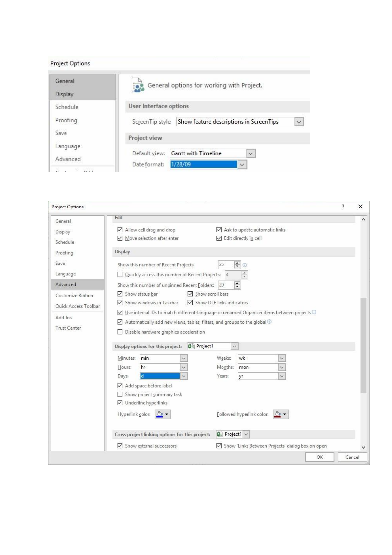Pick a Hyperlink color
This screenshot has height=555, width=392.
[x=163, y=414]
